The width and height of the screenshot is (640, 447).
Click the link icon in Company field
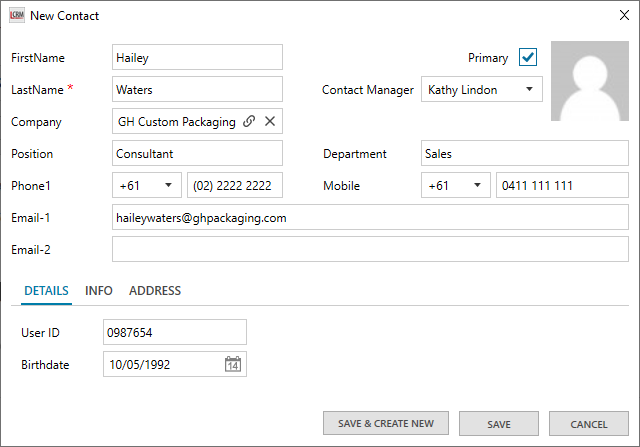click(x=249, y=122)
